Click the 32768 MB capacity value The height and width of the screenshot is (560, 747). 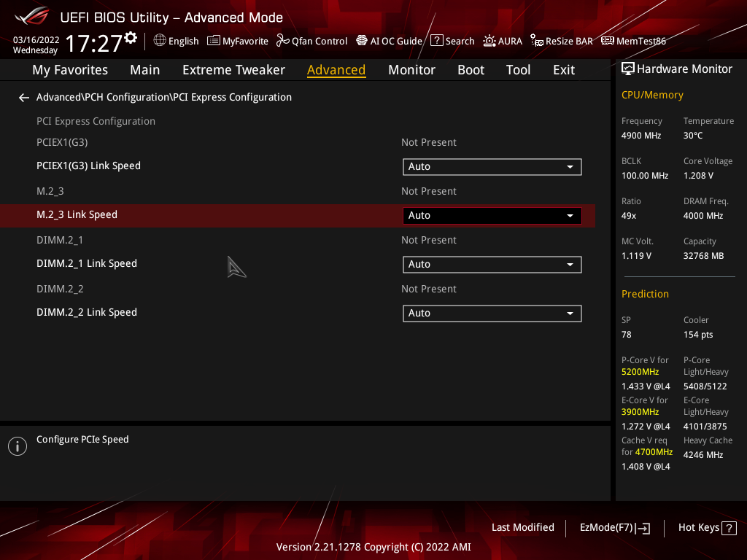pos(703,256)
